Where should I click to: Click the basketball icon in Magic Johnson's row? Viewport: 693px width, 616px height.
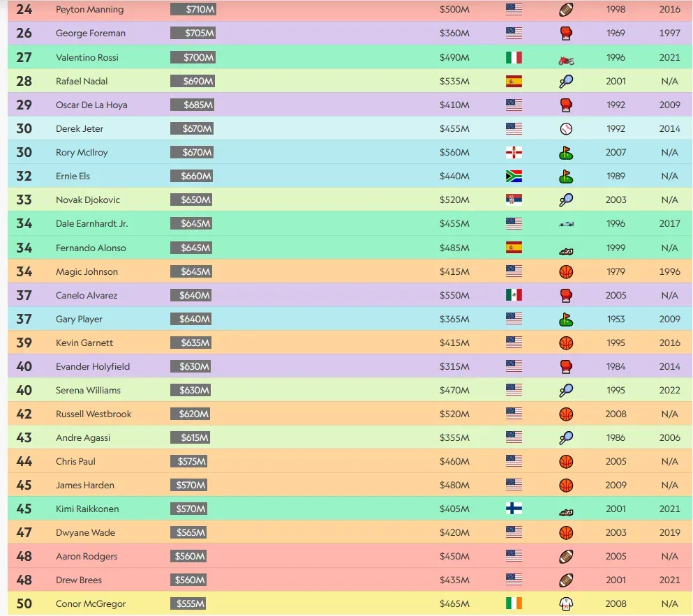566,271
